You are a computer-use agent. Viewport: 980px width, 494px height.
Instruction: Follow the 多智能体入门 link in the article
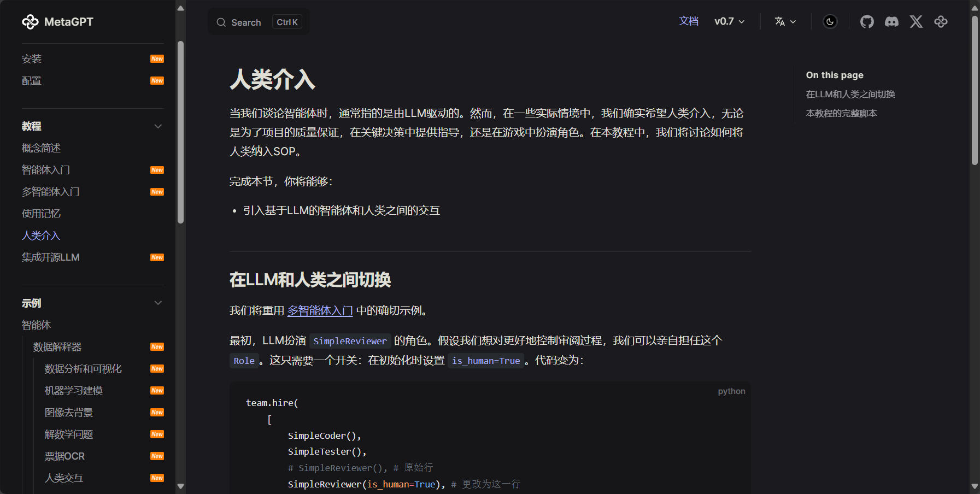click(x=320, y=310)
